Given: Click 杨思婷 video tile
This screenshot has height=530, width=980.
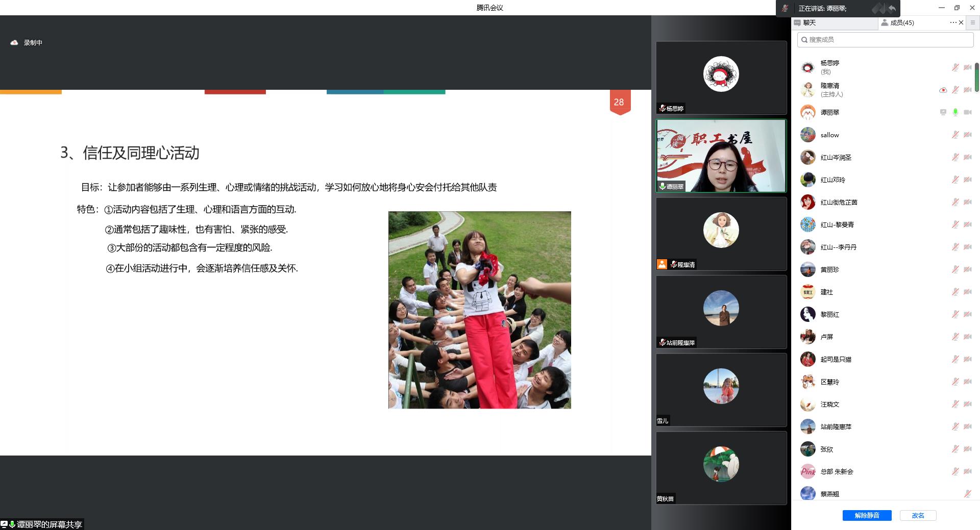Looking at the screenshot, I should tap(721, 78).
